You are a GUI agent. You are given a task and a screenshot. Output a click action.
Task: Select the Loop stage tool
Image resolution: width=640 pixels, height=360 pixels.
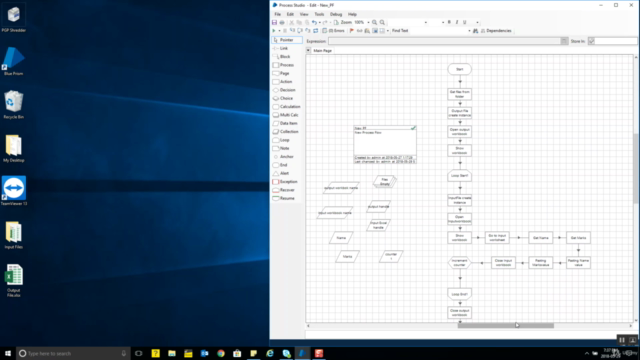(284, 140)
